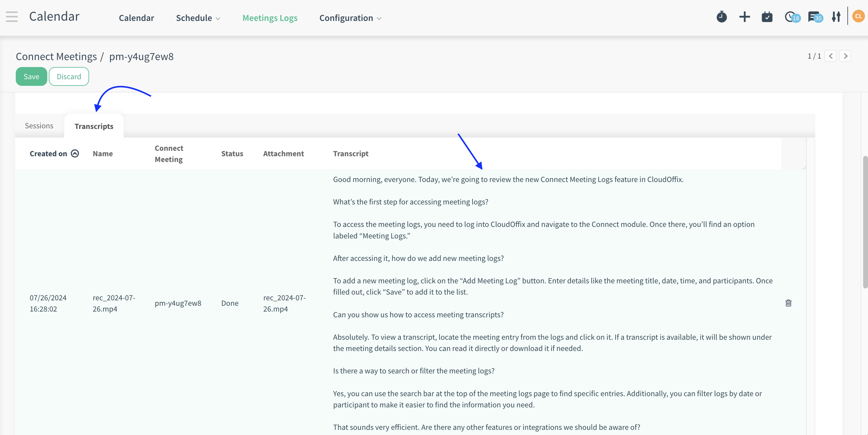
Task: Open activities clock with 18 badge
Action: coord(792,17)
